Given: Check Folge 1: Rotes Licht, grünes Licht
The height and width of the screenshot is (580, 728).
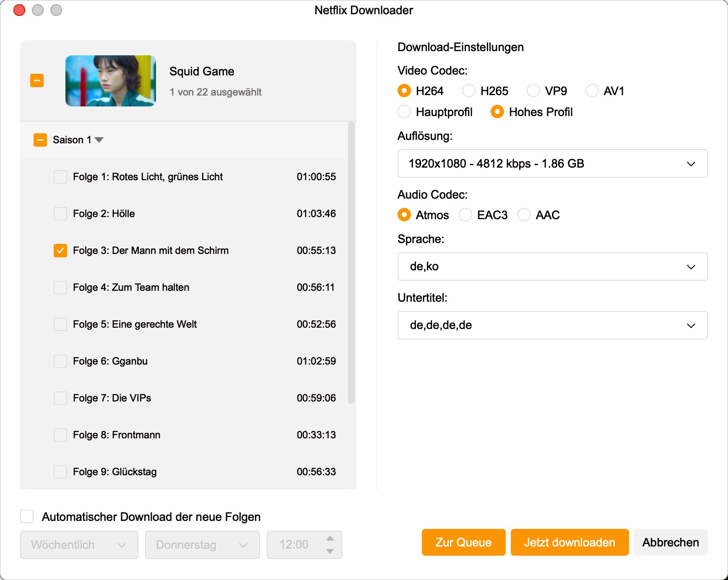Looking at the screenshot, I should (60, 176).
